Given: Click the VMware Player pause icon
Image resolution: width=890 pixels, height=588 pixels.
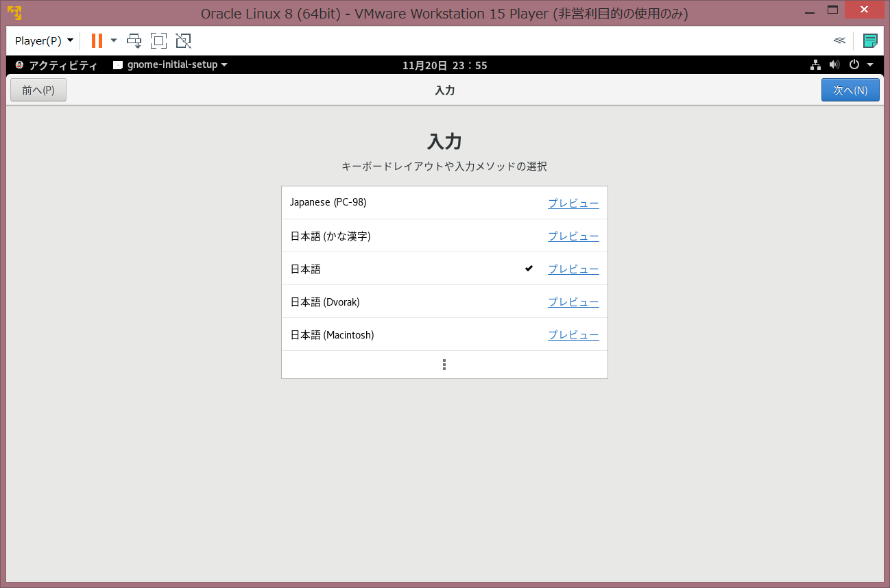Looking at the screenshot, I should pos(97,40).
